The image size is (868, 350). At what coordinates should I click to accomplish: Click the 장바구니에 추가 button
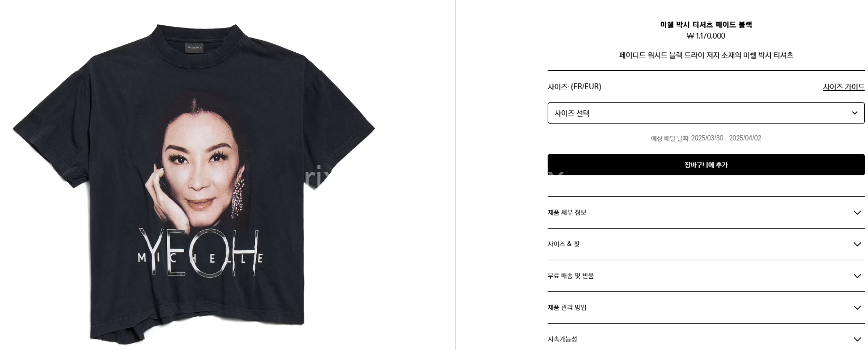[x=706, y=165]
